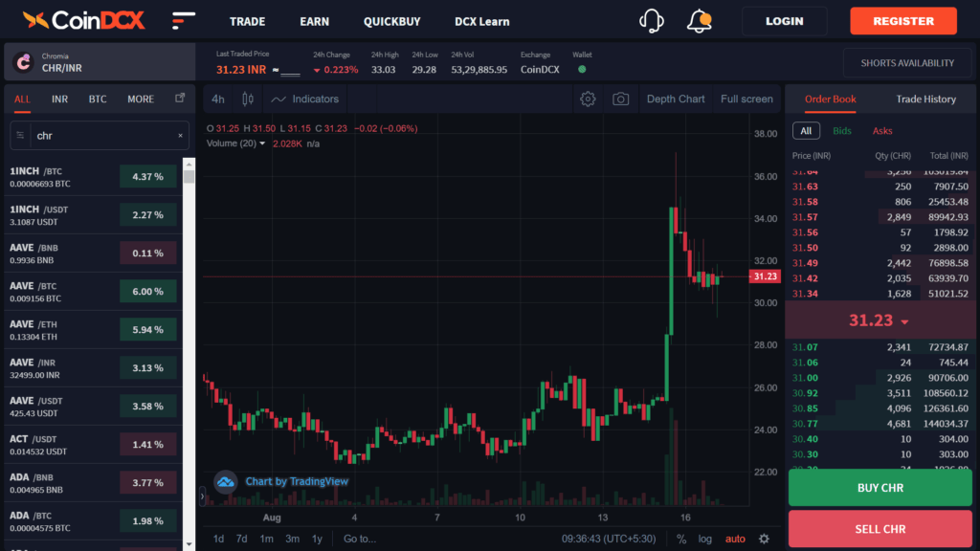Image resolution: width=980 pixels, height=551 pixels.
Task: Switch to the BTC markets tab
Action: [x=98, y=99]
